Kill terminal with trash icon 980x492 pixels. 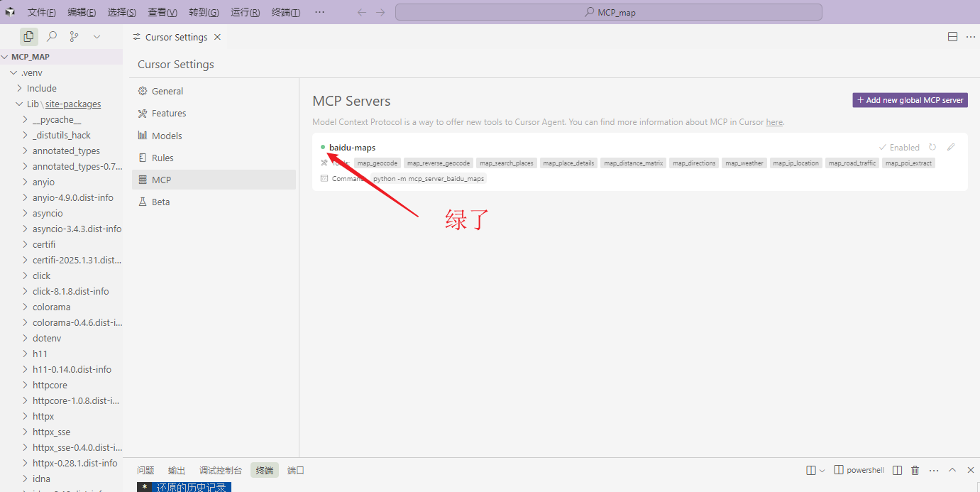(x=915, y=470)
